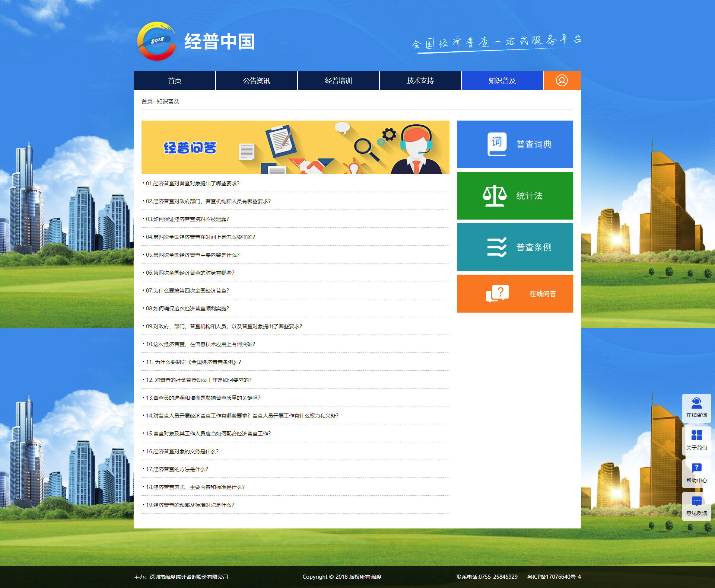Open question 11 about 全国经济普查条例

pos(193,362)
